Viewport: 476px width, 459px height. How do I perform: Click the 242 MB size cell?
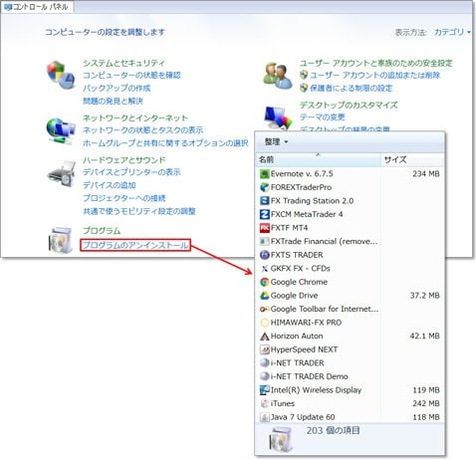click(426, 403)
